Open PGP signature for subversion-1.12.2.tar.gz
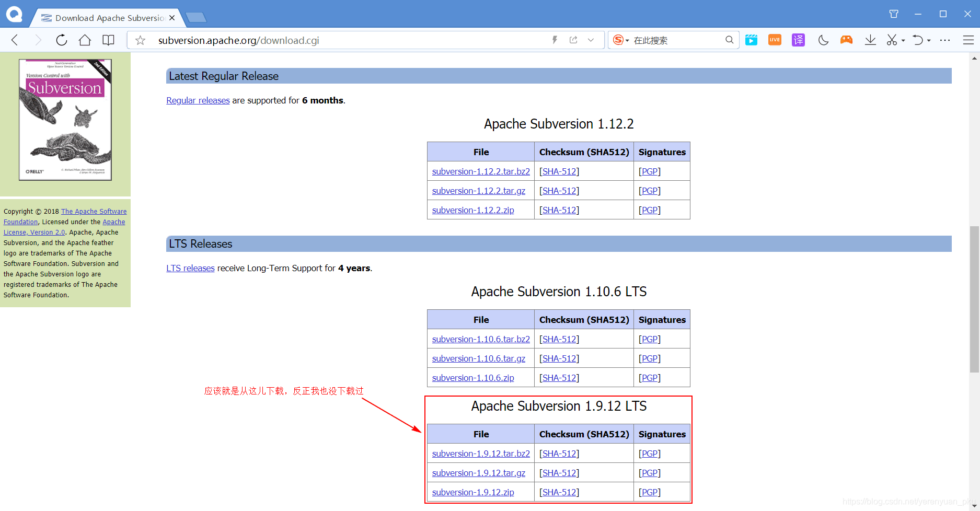The width and height of the screenshot is (980, 511). click(x=650, y=191)
